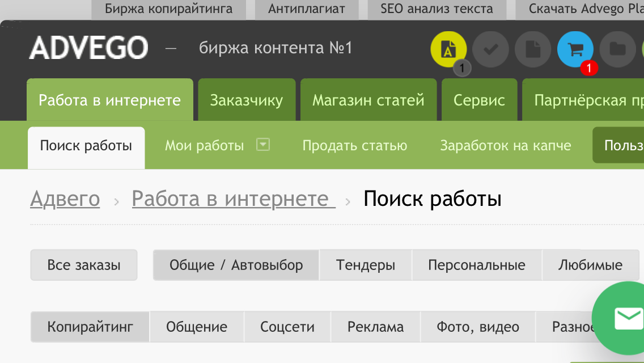Image resolution: width=644 pixels, height=363 pixels.
Task: Switch to the Заказчику tab
Action: 247,100
